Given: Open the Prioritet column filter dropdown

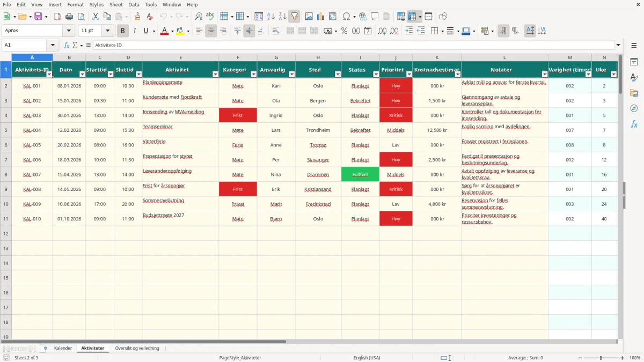Looking at the screenshot, I should (x=409, y=75).
